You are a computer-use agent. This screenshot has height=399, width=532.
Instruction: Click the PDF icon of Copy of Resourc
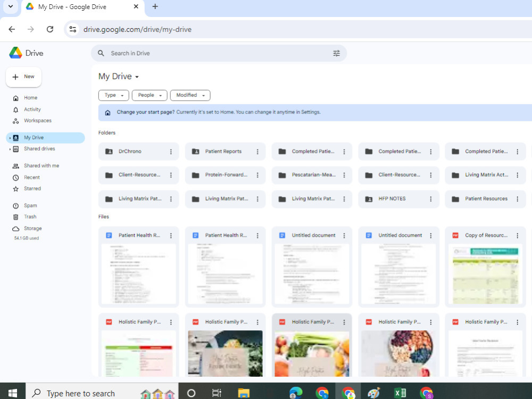[455, 235]
